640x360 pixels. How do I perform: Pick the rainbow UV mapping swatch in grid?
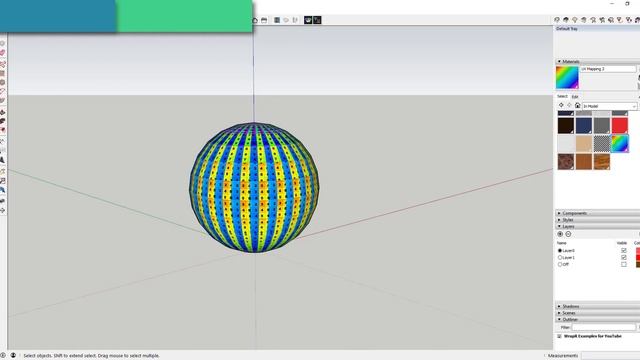pos(620,144)
